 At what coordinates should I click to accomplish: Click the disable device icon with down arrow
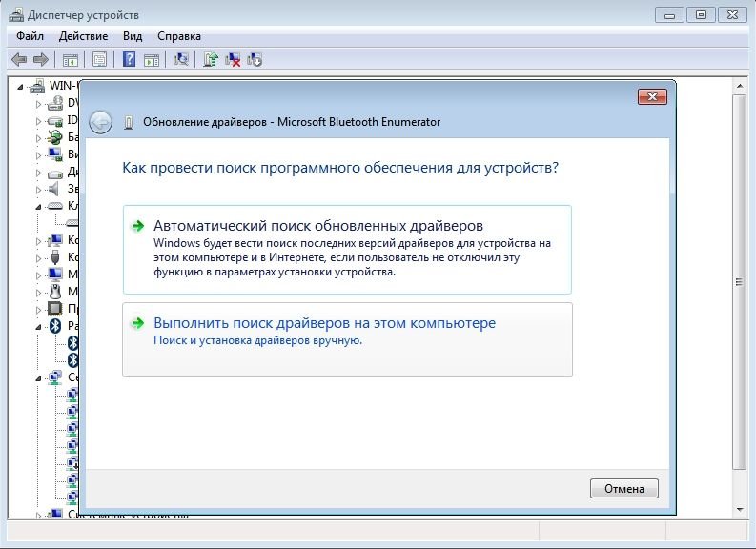pyautogui.click(x=255, y=60)
